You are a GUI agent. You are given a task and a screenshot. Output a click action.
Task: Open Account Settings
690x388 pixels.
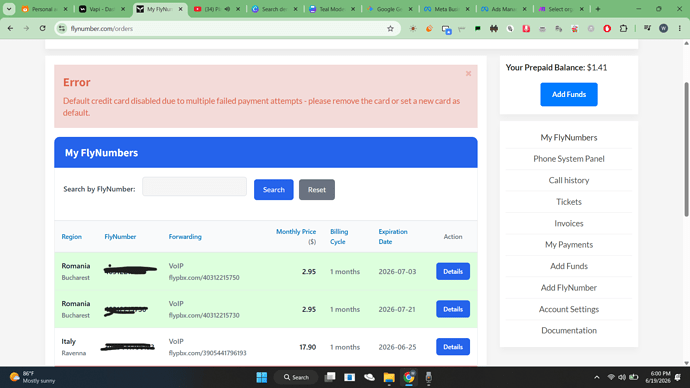(x=569, y=309)
